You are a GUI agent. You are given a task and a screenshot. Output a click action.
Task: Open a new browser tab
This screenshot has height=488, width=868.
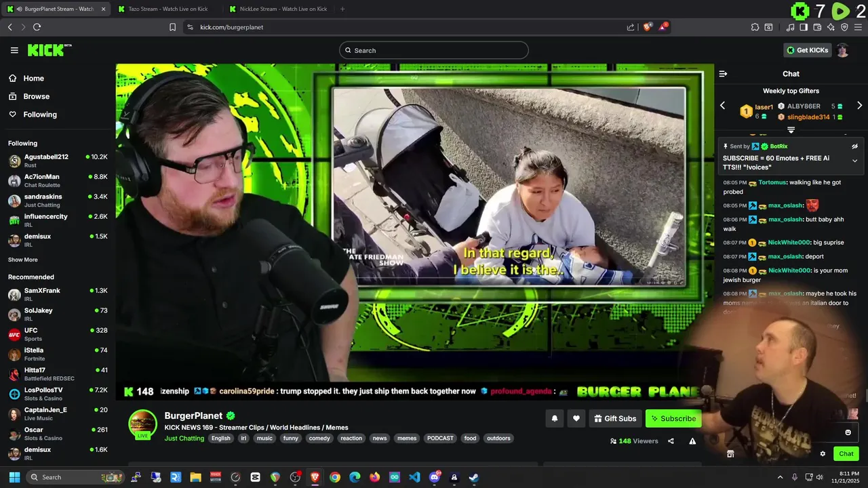pos(342,9)
